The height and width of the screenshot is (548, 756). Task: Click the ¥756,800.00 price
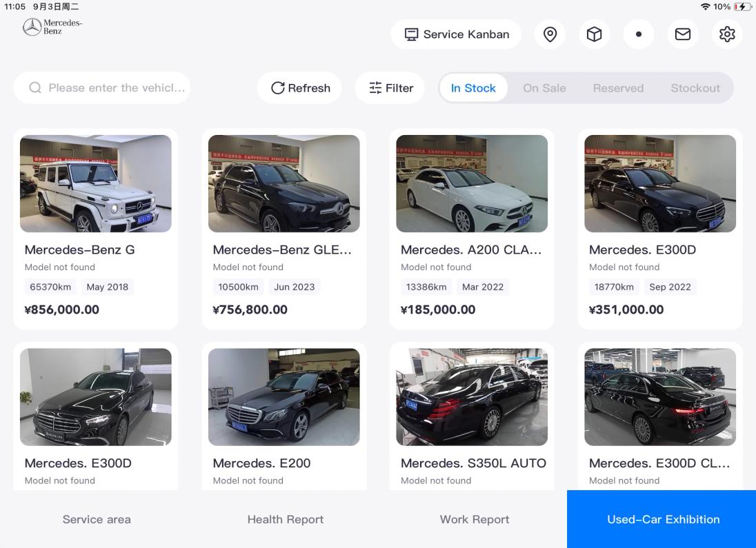(x=250, y=309)
